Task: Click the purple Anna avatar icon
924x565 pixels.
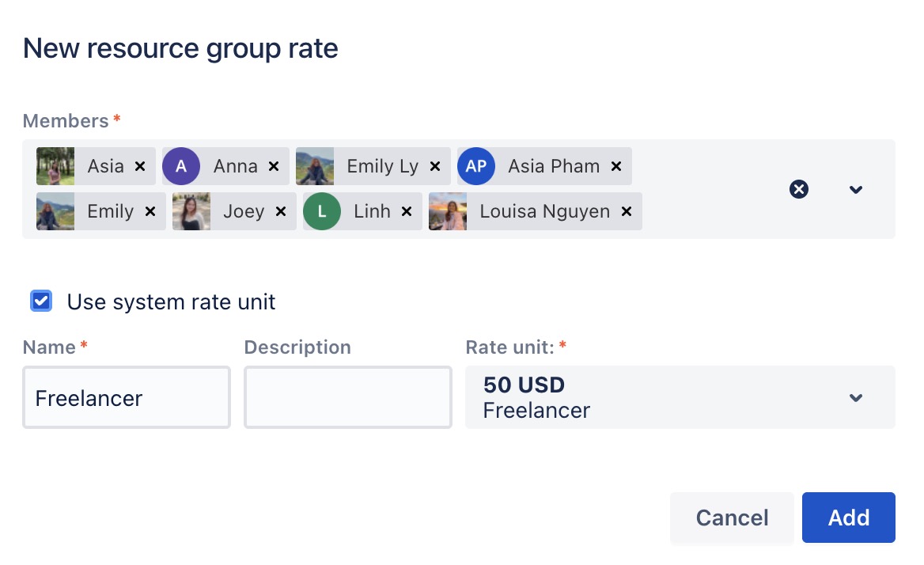Action: [181, 166]
